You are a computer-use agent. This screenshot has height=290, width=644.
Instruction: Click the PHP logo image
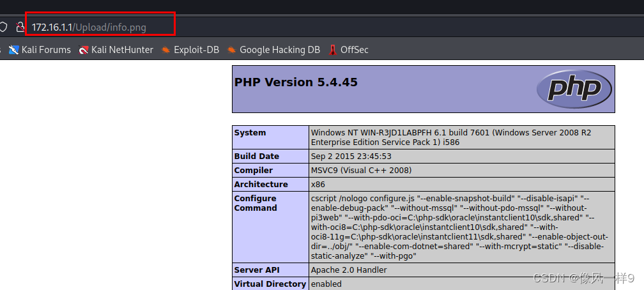[x=574, y=89]
